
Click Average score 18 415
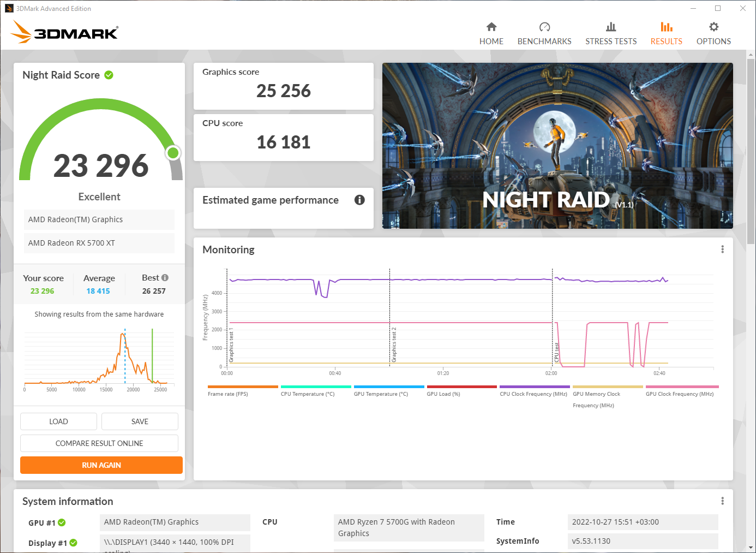pyautogui.click(x=98, y=291)
